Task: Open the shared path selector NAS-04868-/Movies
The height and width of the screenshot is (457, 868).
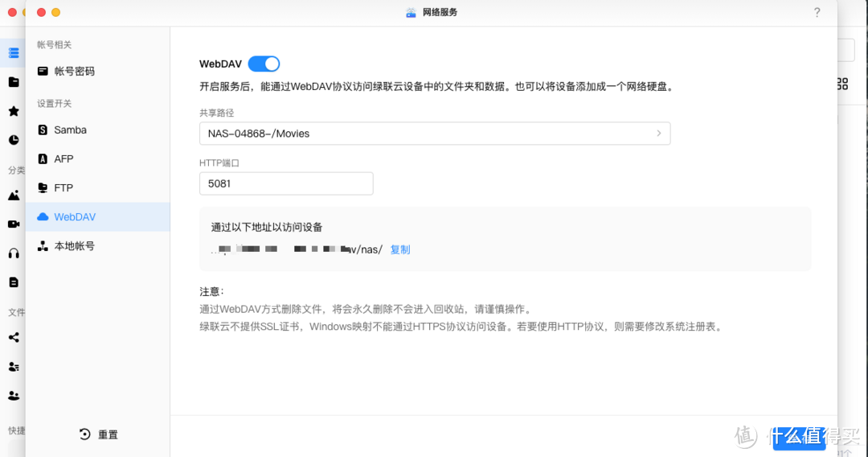Action: (435, 134)
